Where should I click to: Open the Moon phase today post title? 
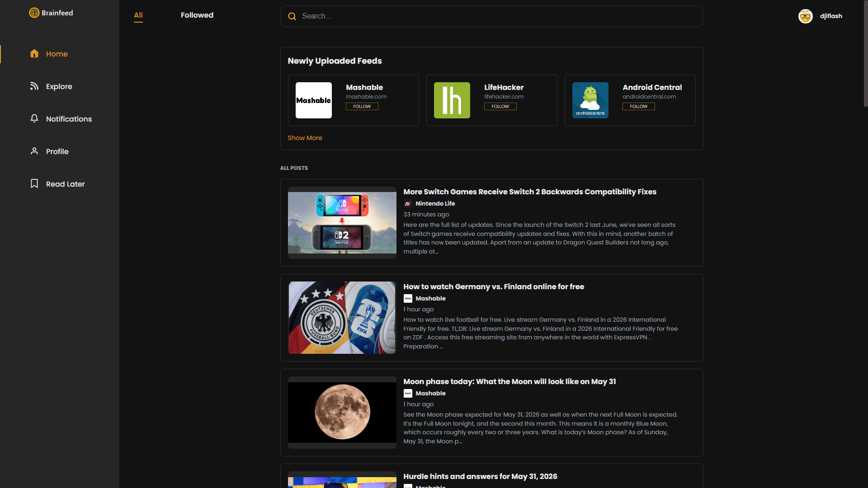509,382
